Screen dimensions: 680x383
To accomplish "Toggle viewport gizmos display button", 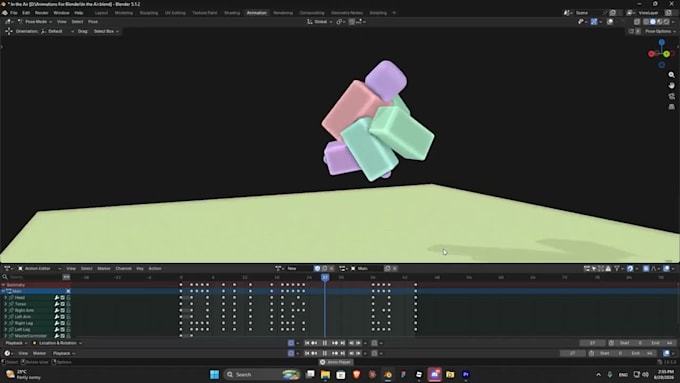I will (x=594, y=22).
